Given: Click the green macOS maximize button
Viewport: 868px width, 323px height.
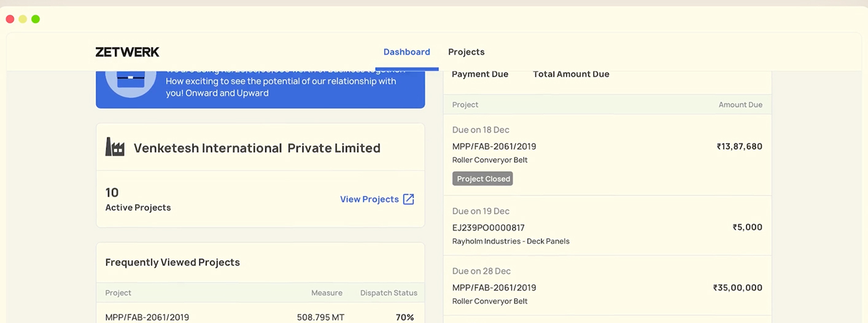Looking at the screenshot, I should (36, 19).
